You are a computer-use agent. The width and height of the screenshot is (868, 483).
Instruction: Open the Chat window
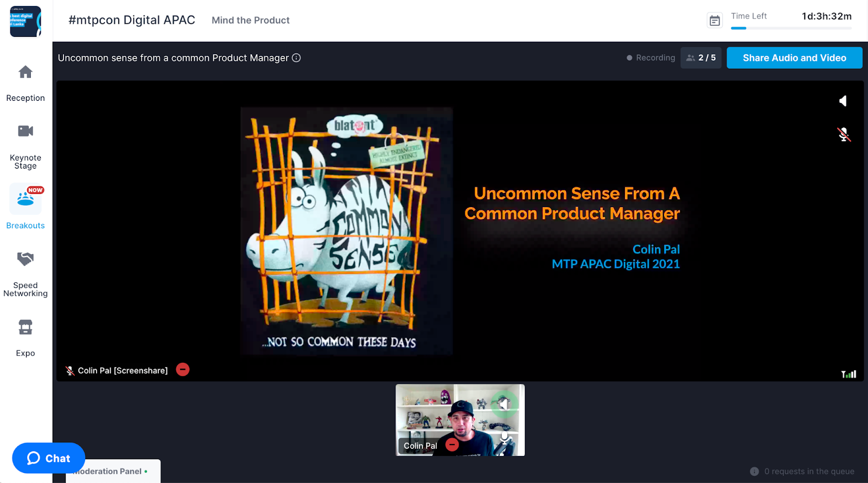click(x=49, y=458)
